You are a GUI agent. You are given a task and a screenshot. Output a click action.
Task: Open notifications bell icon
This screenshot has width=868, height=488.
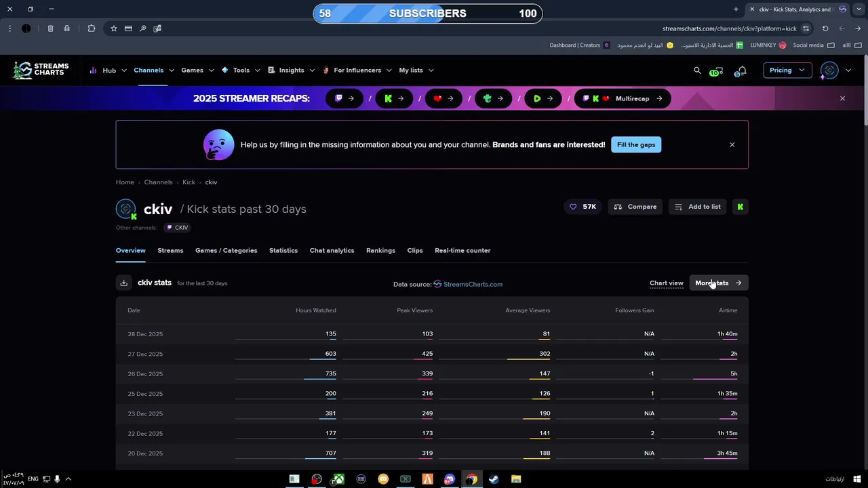tap(741, 70)
